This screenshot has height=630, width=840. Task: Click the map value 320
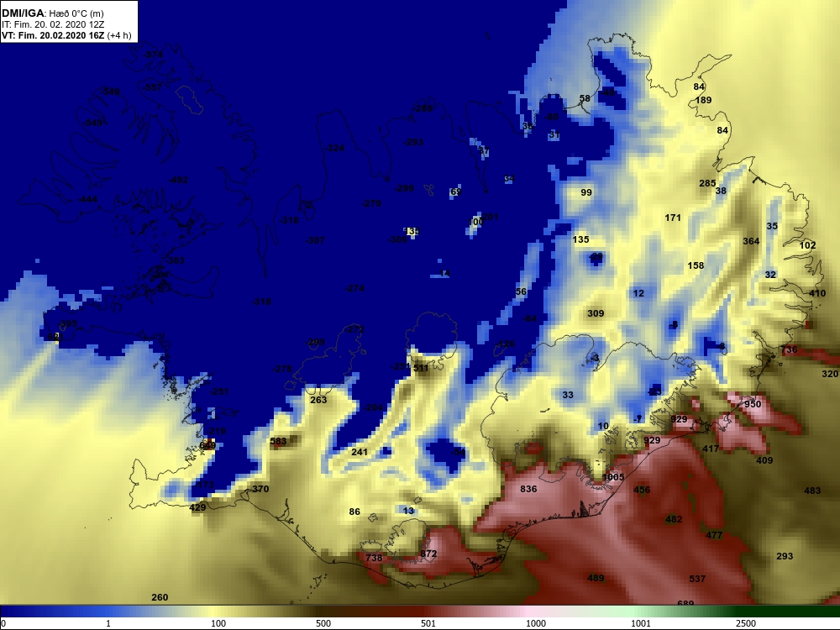(830, 374)
